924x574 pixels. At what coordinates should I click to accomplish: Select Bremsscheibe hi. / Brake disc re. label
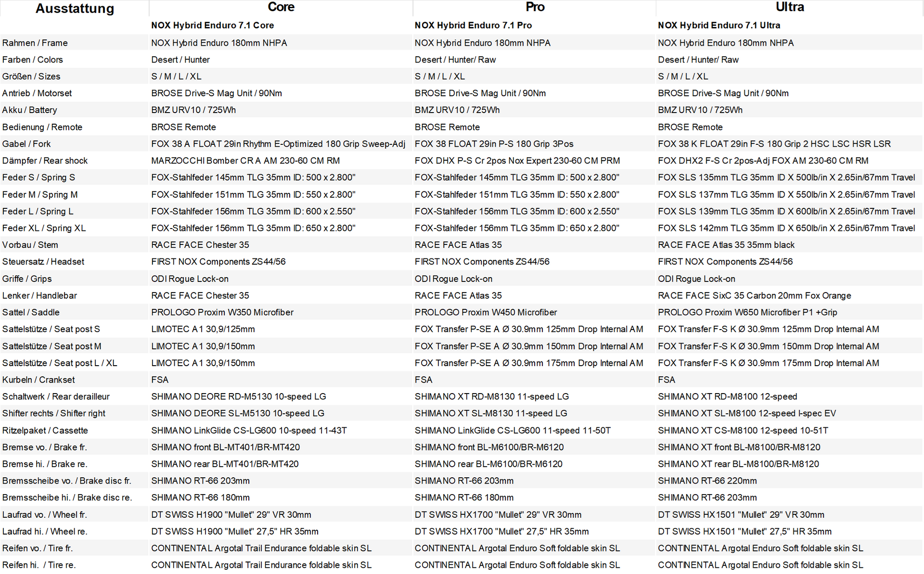click(x=67, y=498)
